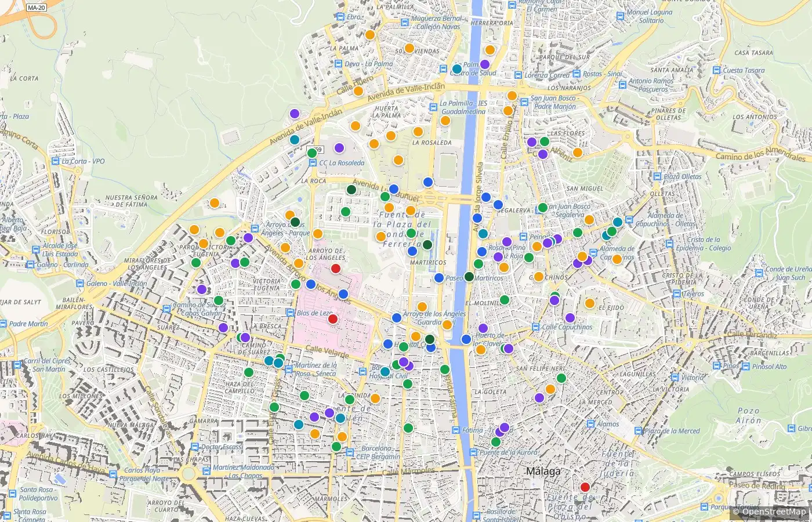Screen dimensions: 812x522
Task: Select the Calle Mármoles street label
Action: [408, 472]
